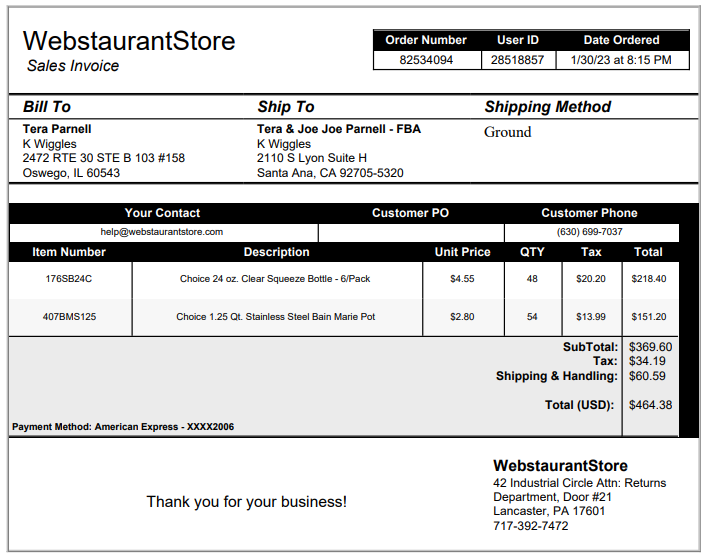Select the SubTotal amount $369.60
The height and width of the screenshot is (558, 708).
click(x=650, y=347)
